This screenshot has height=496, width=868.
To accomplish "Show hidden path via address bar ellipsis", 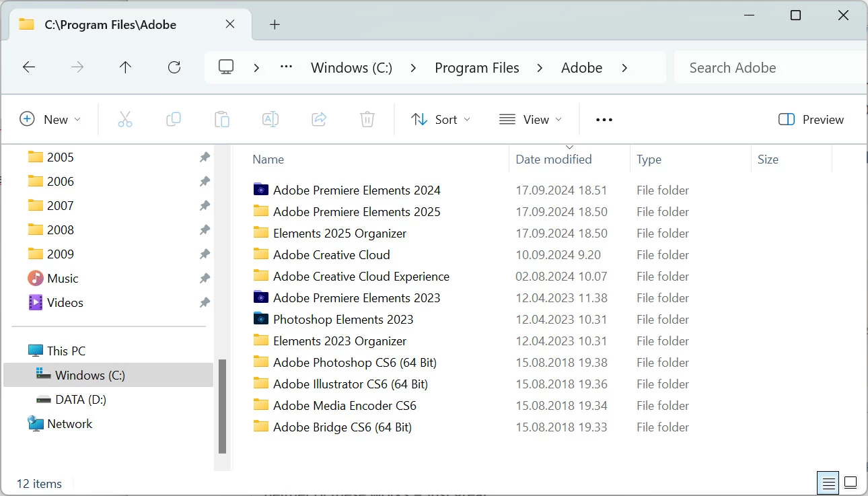I will coord(287,67).
